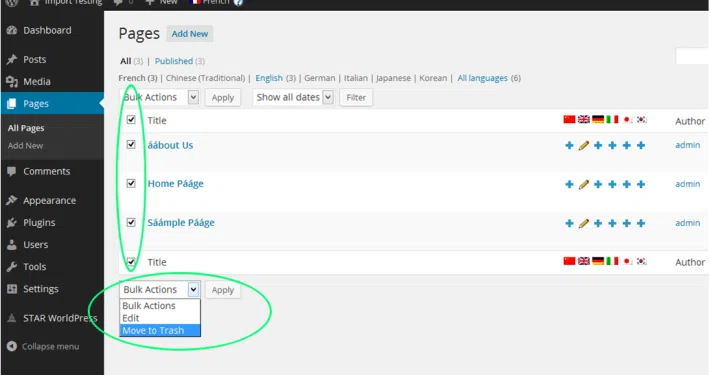The height and width of the screenshot is (375, 710).
Task: Open the Tools wrench icon
Action: [12, 267]
